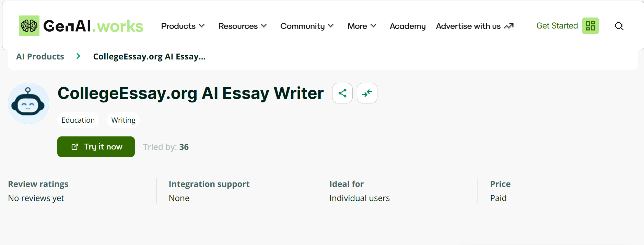
Task: Expand the Resources dropdown menu
Action: (242, 26)
